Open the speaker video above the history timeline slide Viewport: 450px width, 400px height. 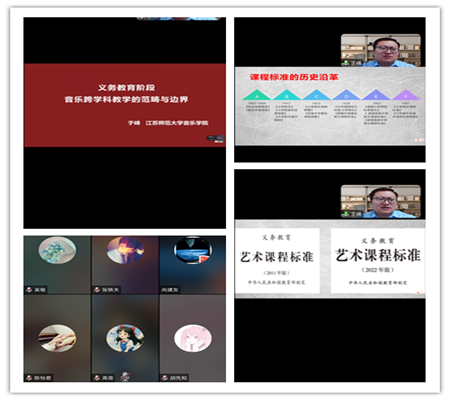(381, 50)
